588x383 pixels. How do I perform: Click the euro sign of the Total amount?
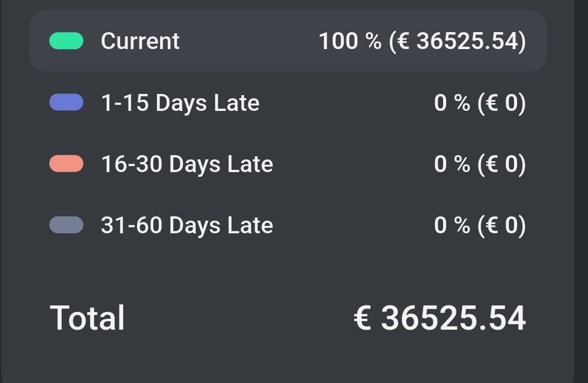[362, 318]
